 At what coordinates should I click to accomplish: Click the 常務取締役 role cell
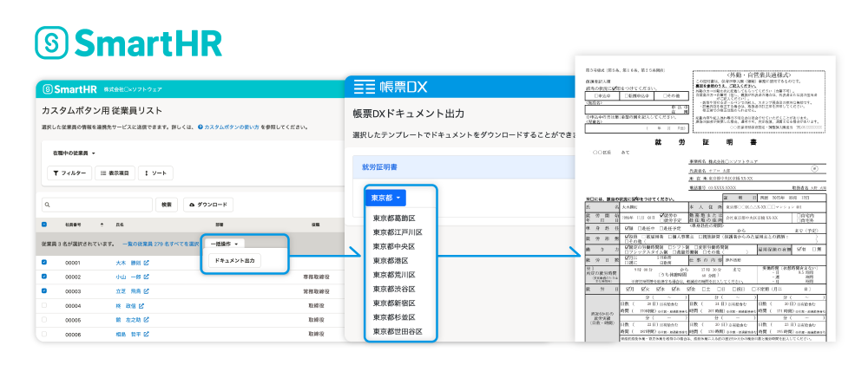[316, 291]
